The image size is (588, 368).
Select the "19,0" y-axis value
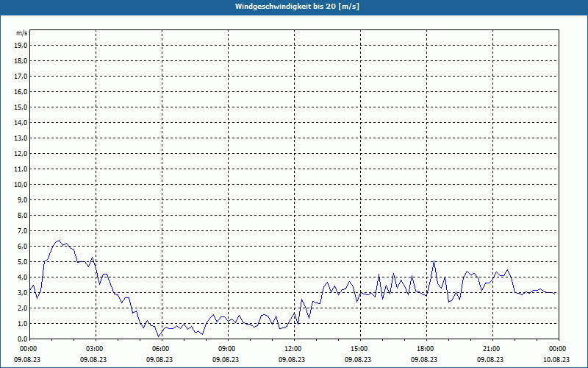click(21, 46)
